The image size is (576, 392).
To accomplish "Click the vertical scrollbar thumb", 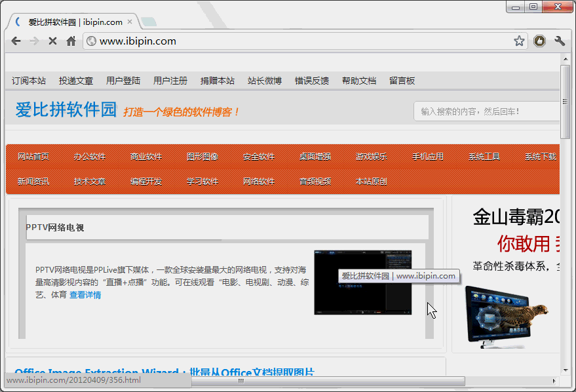I will coord(565,102).
